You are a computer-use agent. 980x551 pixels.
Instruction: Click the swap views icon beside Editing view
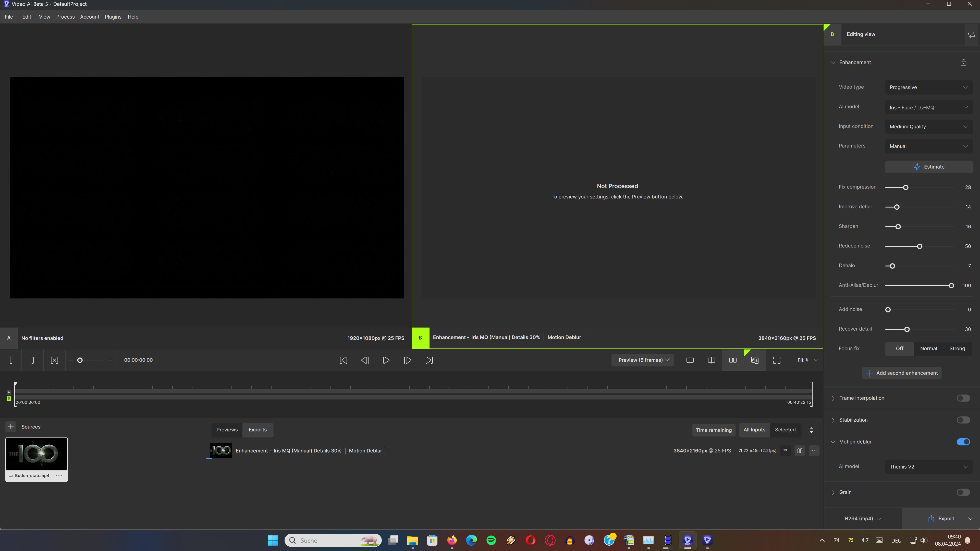pyautogui.click(x=971, y=35)
